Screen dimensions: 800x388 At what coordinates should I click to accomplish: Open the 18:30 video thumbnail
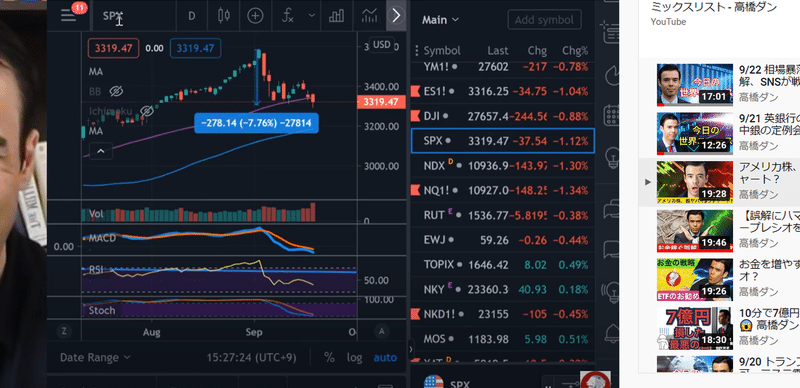(694, 328)
